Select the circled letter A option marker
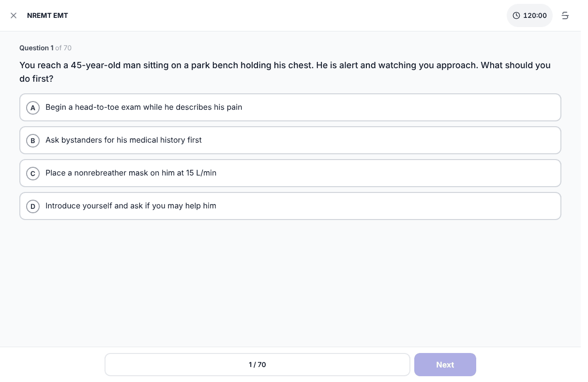 click(x=33, y=108)
